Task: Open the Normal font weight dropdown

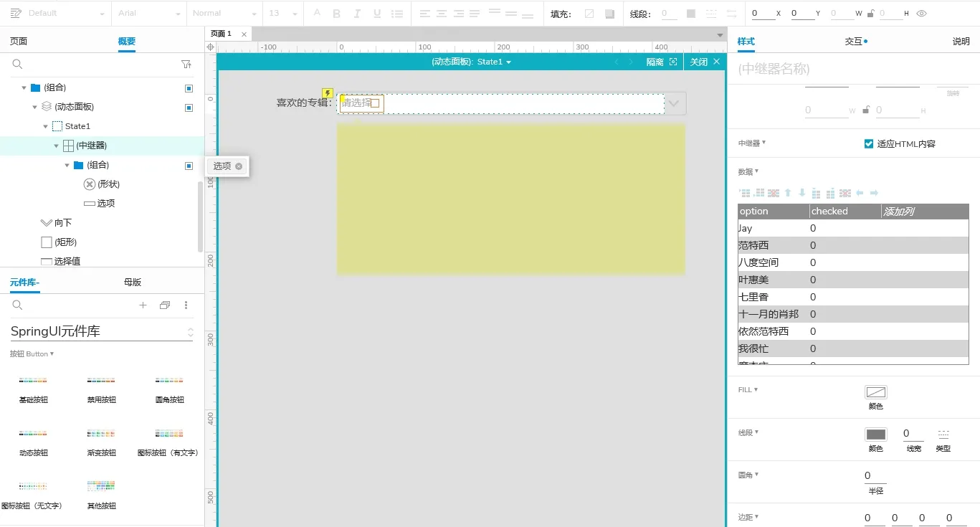Action: (x=224, y=14)
